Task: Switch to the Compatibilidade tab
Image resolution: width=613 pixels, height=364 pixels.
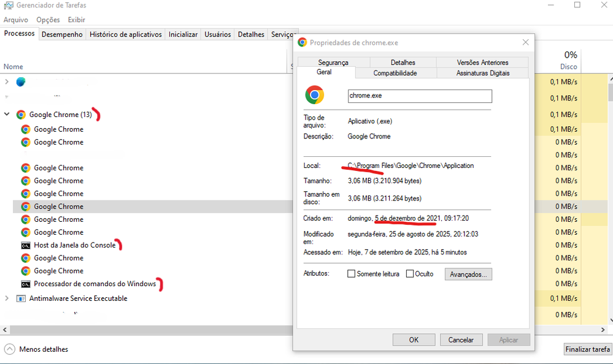Action: [x=395, y=73]
